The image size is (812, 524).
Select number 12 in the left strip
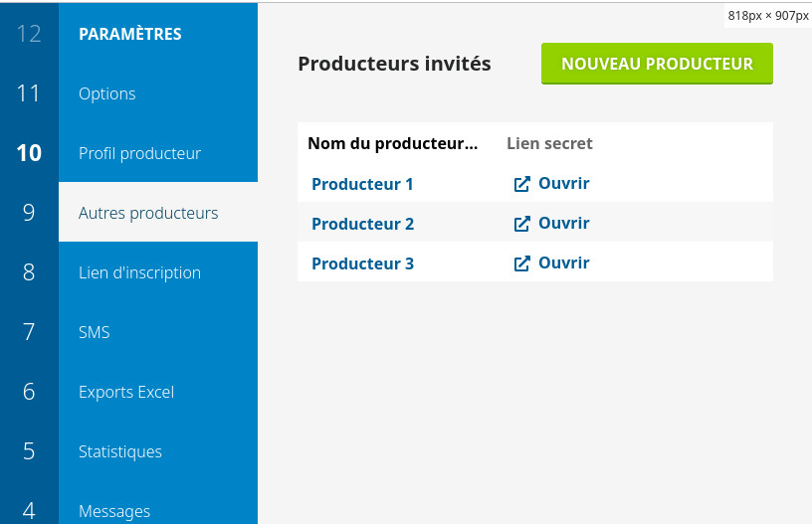[x=29, y=34]
